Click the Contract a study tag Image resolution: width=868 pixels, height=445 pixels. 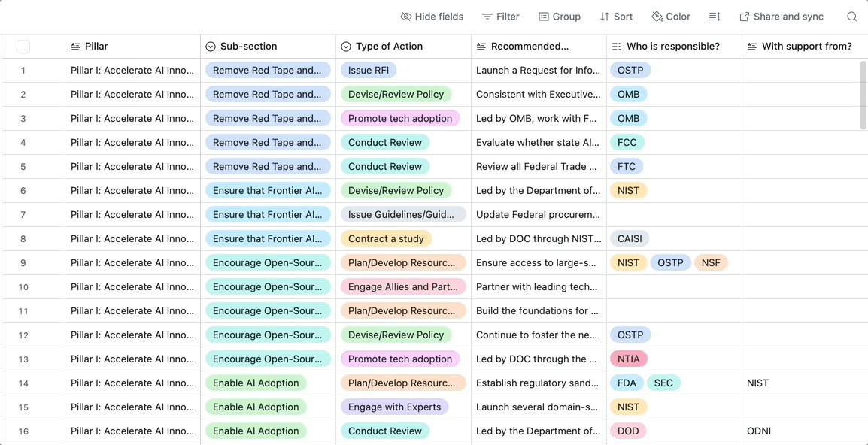387,238
